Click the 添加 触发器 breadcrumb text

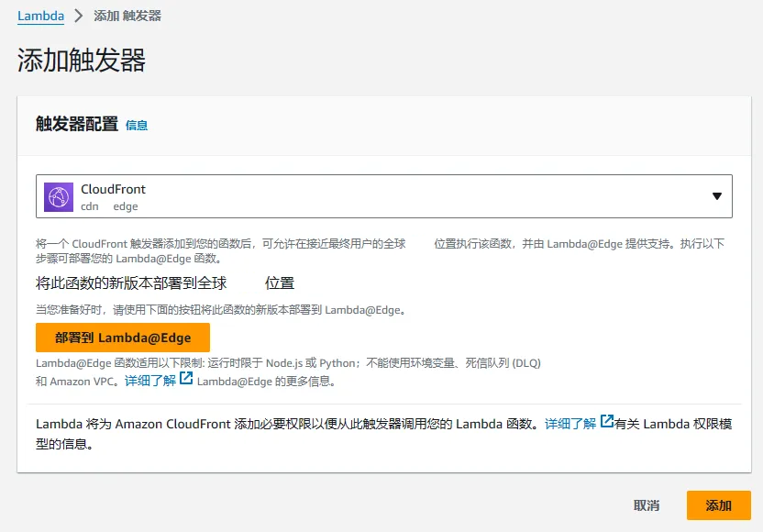click(127, 17)
